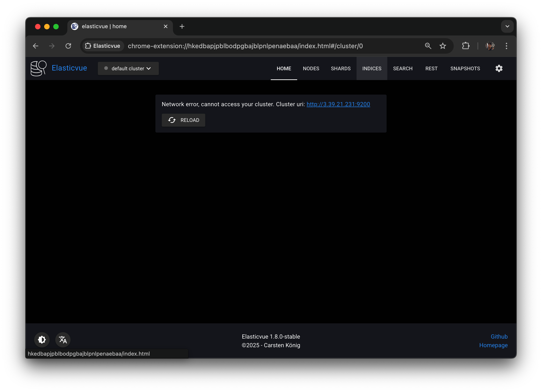Reload page with browser refresh icon
The width and height of the screenshot is (542, 392).
(68, 46)
